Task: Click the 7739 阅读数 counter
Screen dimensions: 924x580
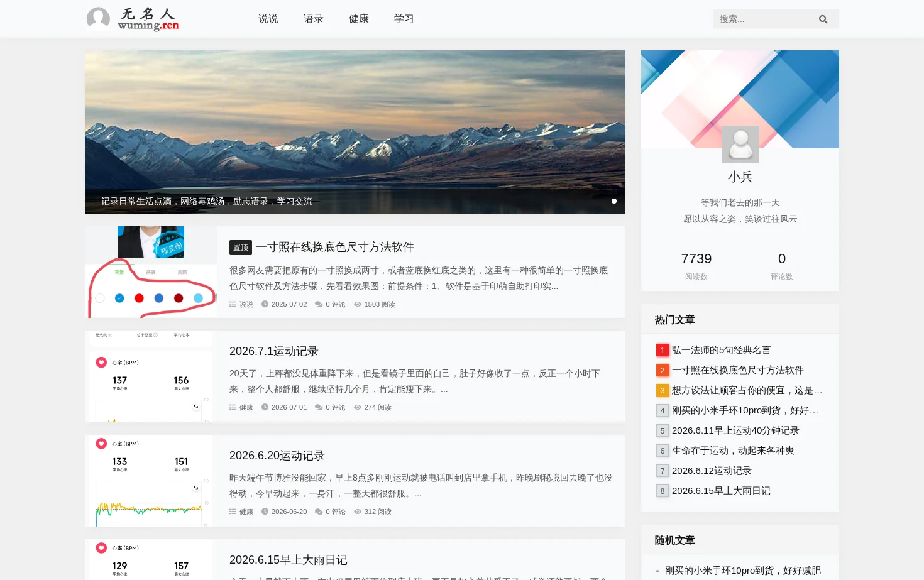Action: coord(696,266)
